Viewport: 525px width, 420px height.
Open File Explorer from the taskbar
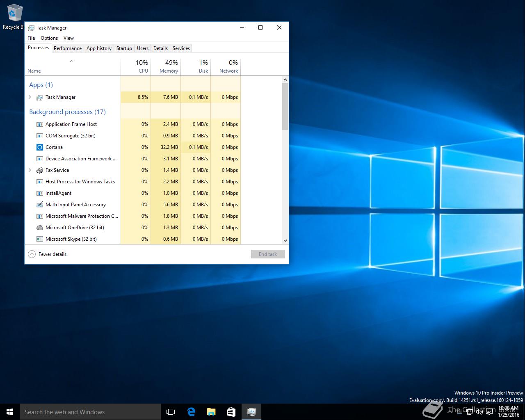211,412
